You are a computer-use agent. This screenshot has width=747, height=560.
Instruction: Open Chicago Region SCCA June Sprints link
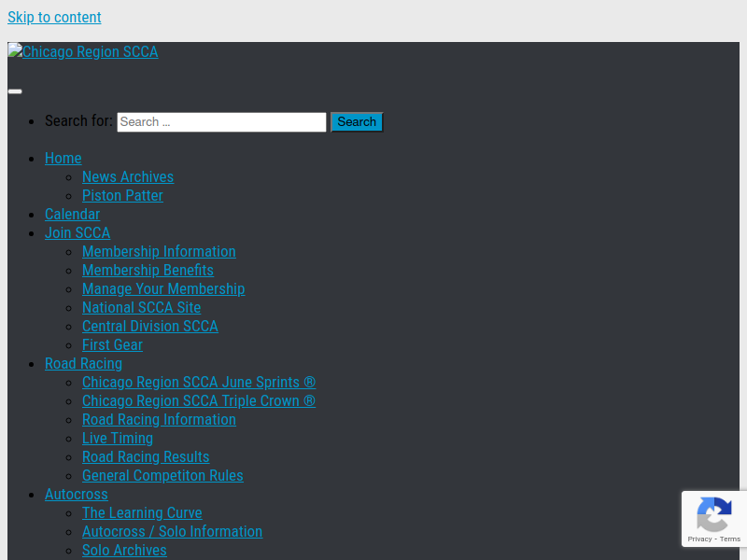[x=199, y=383]
